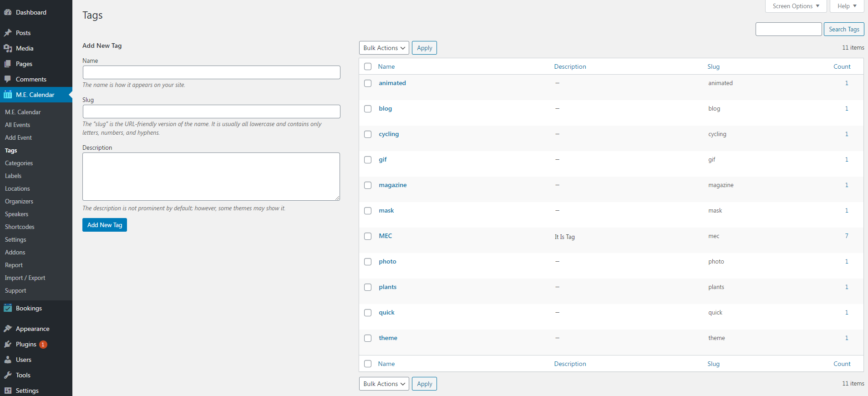Click the Media icon in sidebar

(8, 48)
